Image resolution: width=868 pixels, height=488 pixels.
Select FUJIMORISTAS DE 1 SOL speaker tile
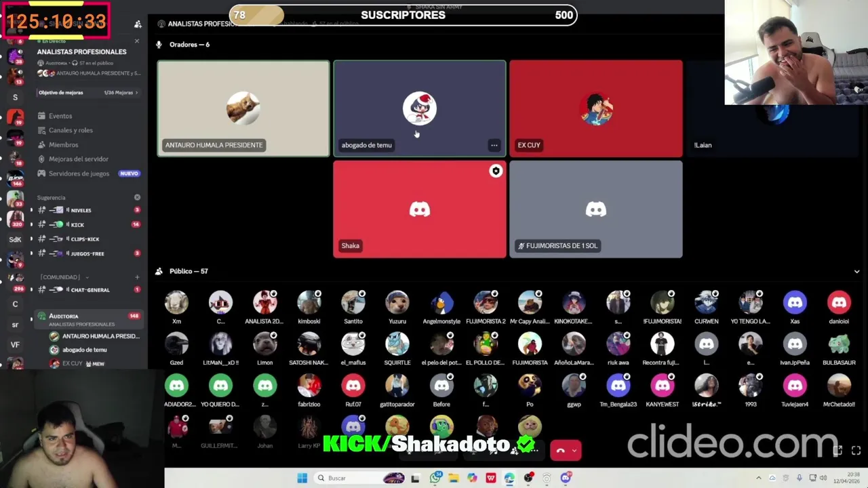pyautogui.click(x=596, y=209)
